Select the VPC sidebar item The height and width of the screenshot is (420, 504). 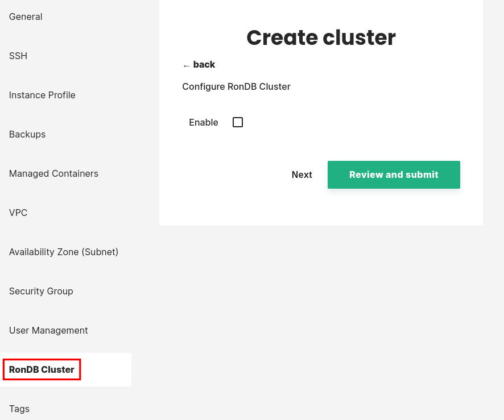(18, 213)
